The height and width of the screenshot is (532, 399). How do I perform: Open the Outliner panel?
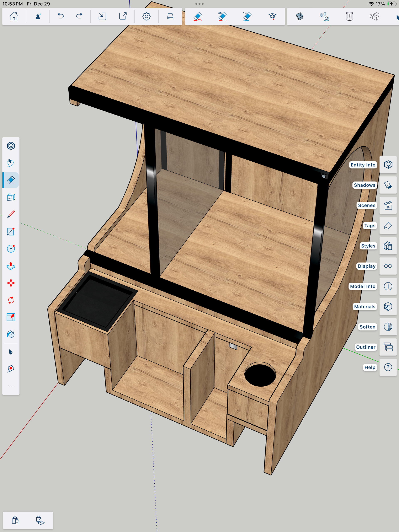pyautogui.click(x=388, y=347)
